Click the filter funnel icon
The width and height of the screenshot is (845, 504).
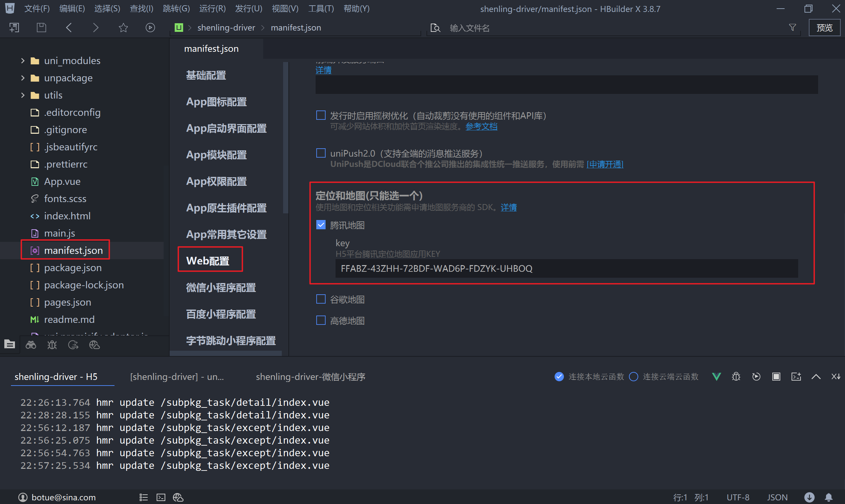[792, 28]
